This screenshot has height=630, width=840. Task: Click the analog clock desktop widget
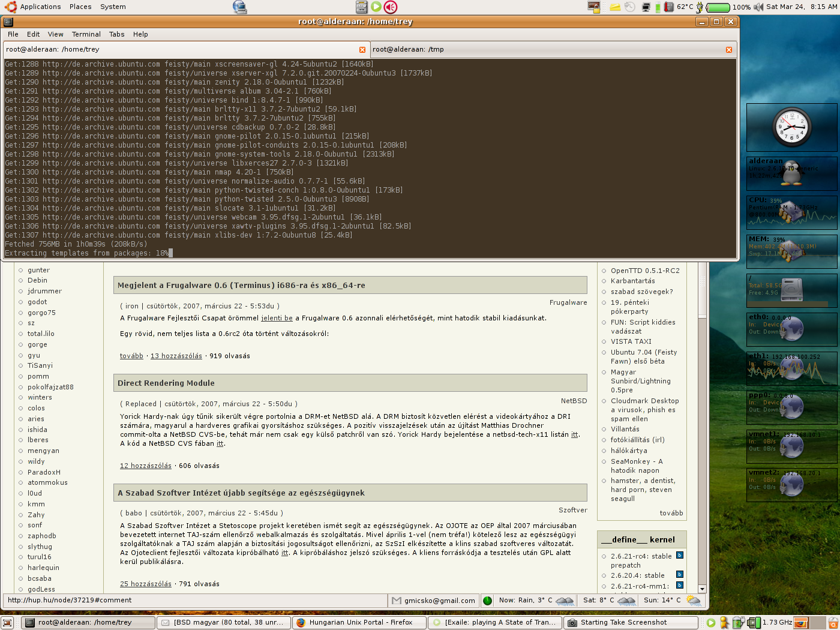point(791,127)
